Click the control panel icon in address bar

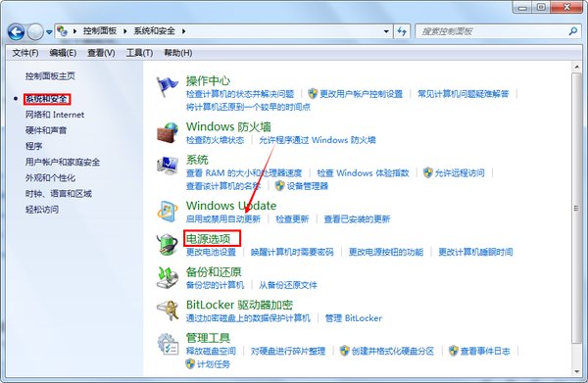63,31
